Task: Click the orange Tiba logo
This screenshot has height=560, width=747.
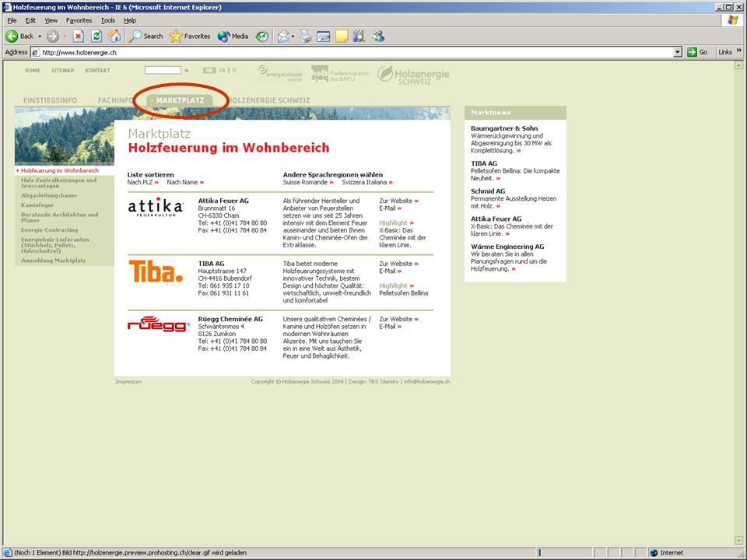Action: click(x=156, y=271)
